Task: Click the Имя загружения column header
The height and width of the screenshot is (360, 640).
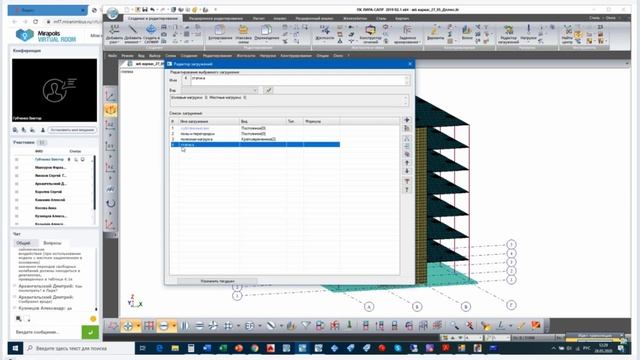Action: [x=209, y=122]
